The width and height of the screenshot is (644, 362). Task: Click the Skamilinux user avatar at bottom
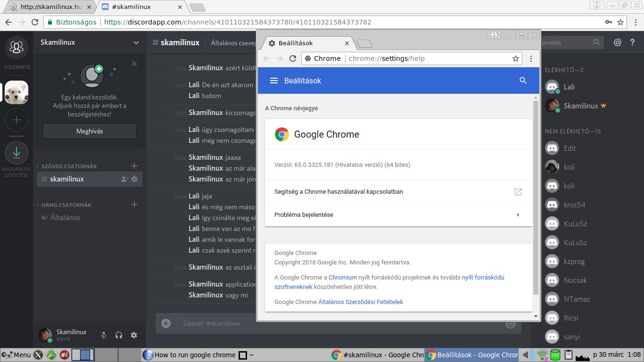coord(45,335)
